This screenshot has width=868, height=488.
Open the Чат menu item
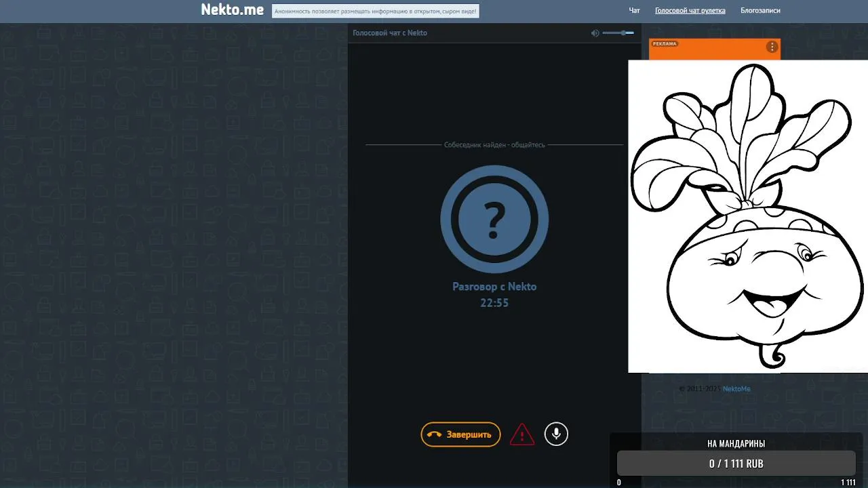tap(634, 11)
